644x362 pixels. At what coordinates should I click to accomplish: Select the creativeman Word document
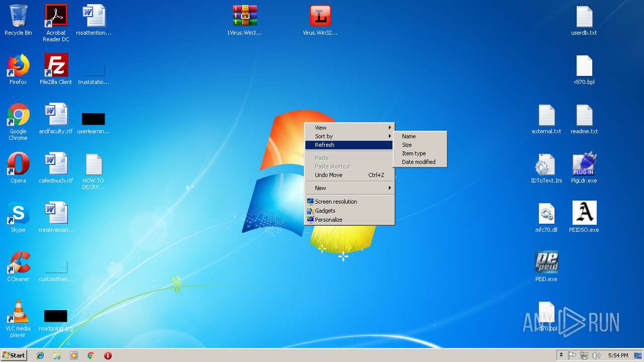click(56, 217)
